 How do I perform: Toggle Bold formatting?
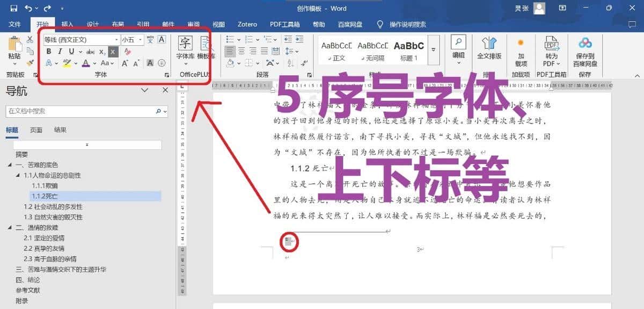(x=49, y=52)
